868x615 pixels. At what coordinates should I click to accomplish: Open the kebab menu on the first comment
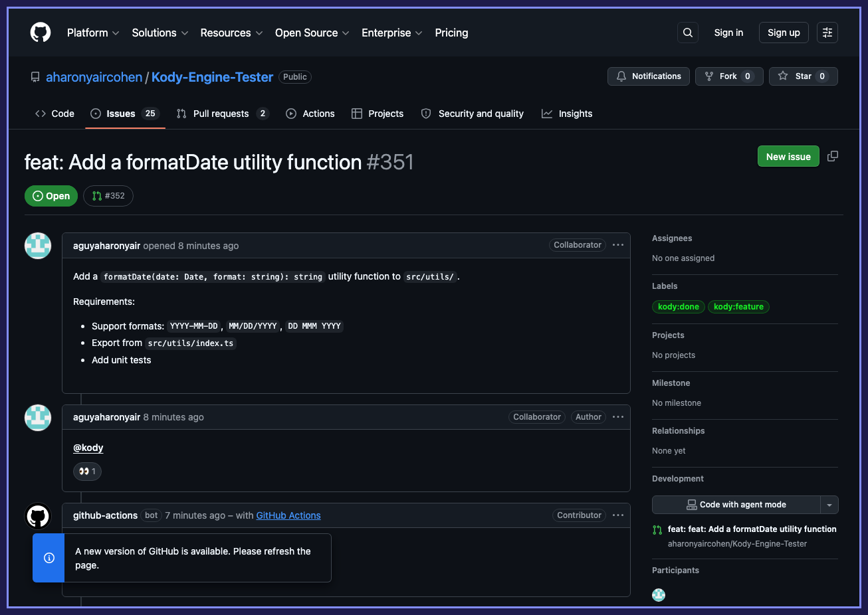point(617,245)
